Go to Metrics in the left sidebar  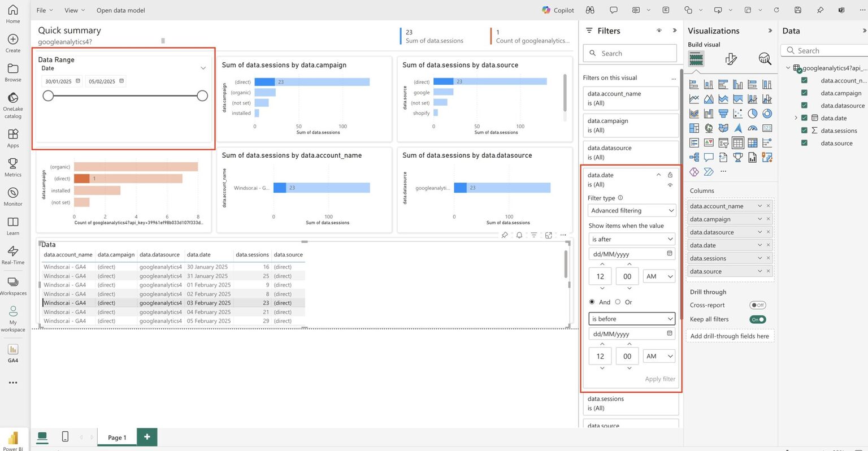13,167
